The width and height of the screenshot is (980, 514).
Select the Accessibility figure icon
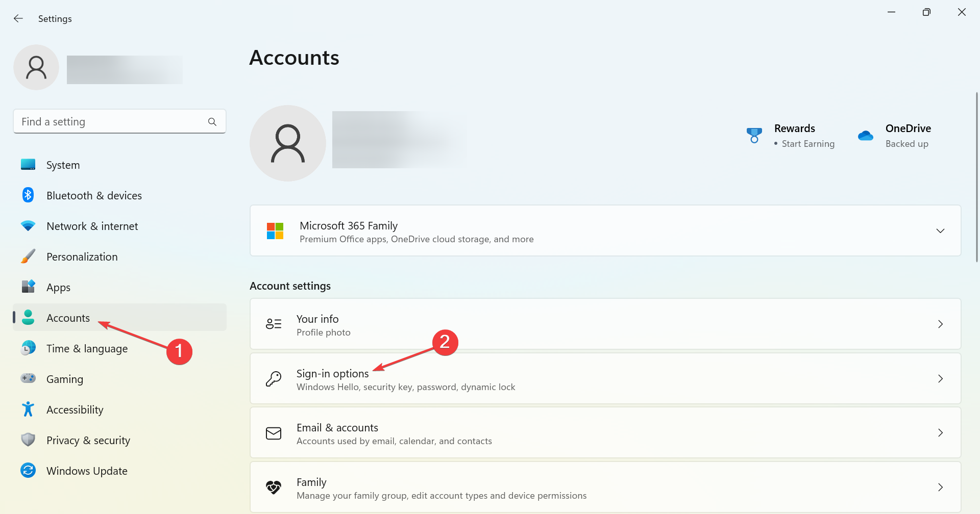pos(28,409)
